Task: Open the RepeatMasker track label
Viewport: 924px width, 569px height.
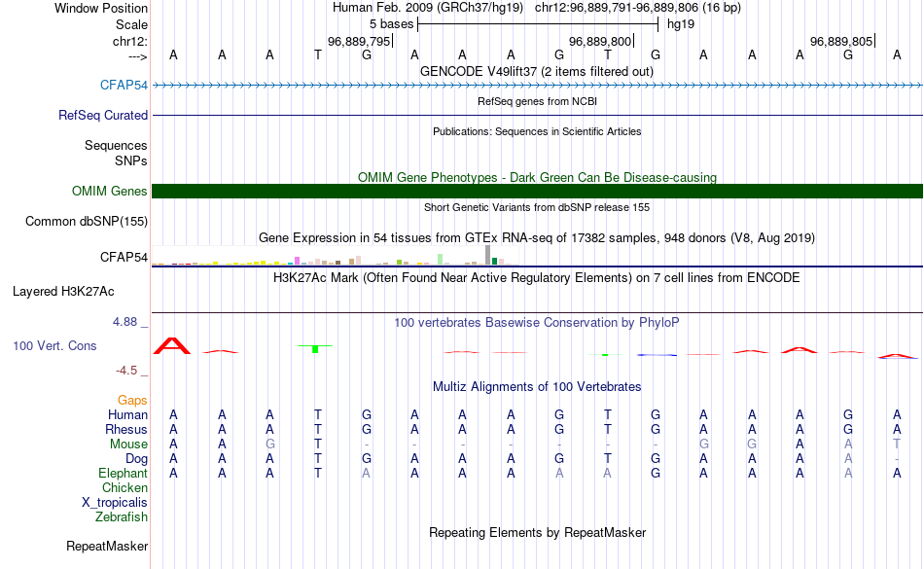Action: coord(107,546)
